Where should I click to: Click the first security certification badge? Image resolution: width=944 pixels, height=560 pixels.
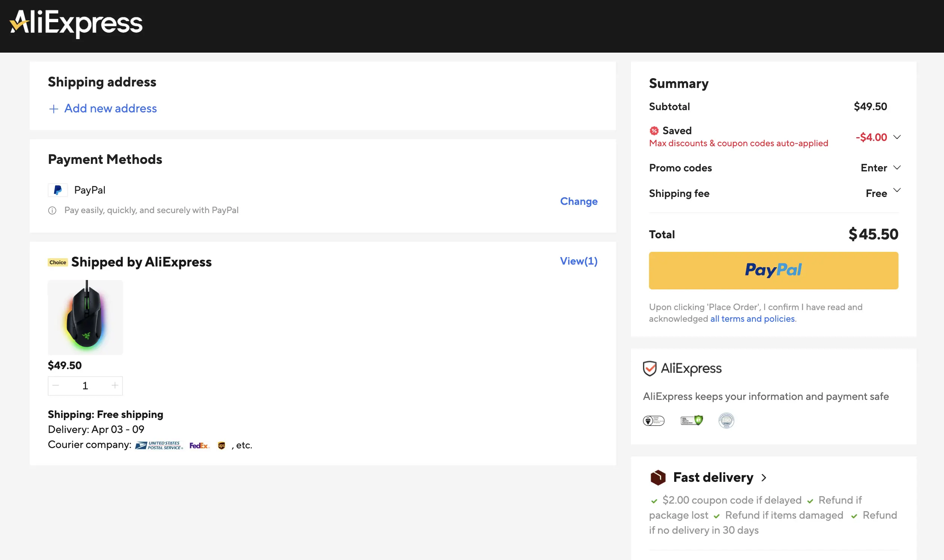click(x=654, y=421)
